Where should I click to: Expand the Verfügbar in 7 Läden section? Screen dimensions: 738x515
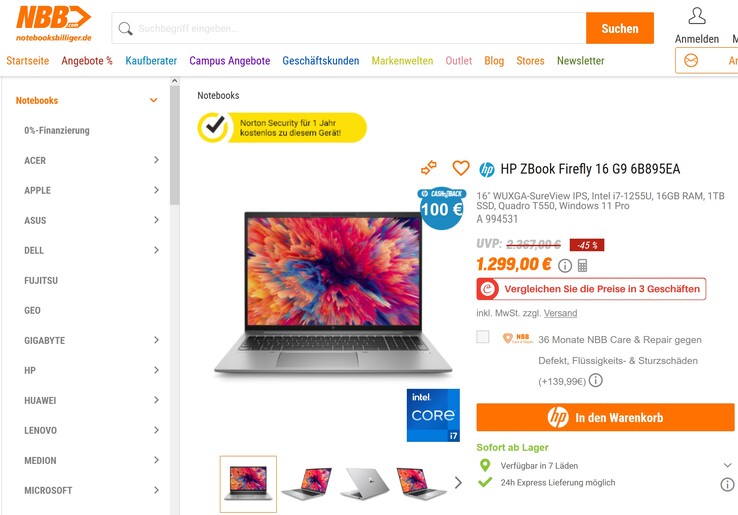tap(727, 465)
